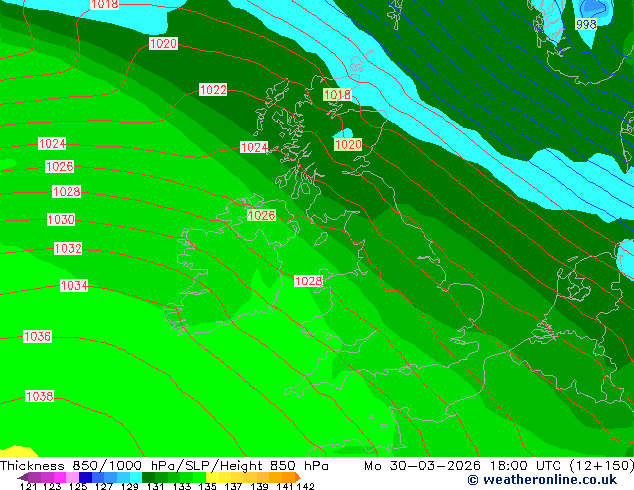
Task: Click the legend's right orange arrow tip
Action: (298, 477)
